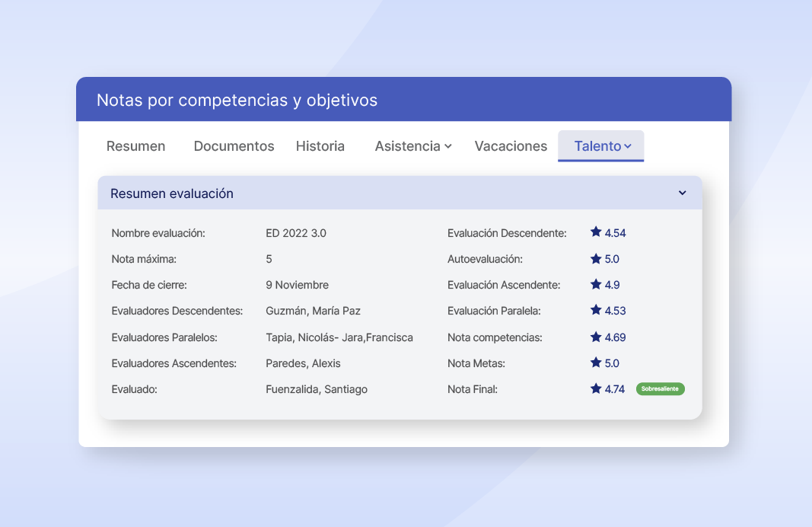This screenshot has width=812, height=527.
Task: Click the star icon beside Evaluación Descendente
Action: (594, 233)
